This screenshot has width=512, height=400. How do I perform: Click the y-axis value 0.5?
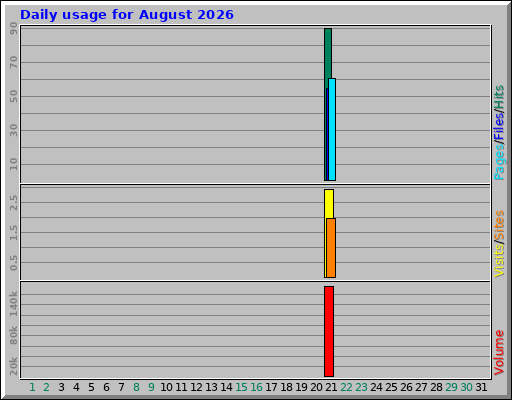tap(14, 263)
